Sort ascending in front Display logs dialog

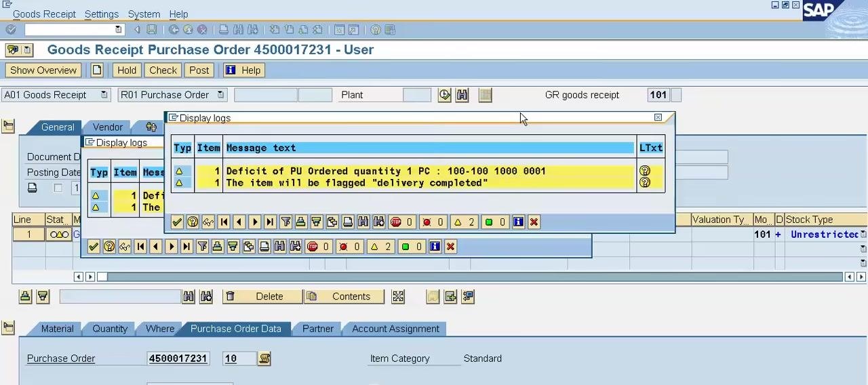coord(301,222)
